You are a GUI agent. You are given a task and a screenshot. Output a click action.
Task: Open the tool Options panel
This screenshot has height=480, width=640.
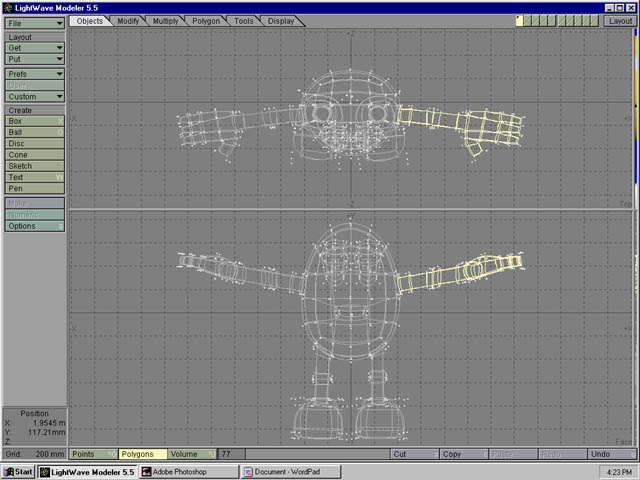pyautogui.click(x=35, y=226)
